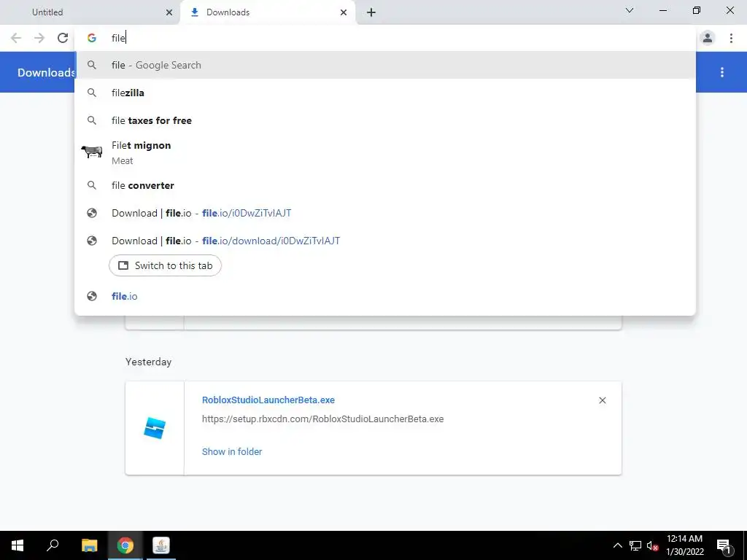
Task: Go forward using the forward arrow
Action: coord(39,38)
